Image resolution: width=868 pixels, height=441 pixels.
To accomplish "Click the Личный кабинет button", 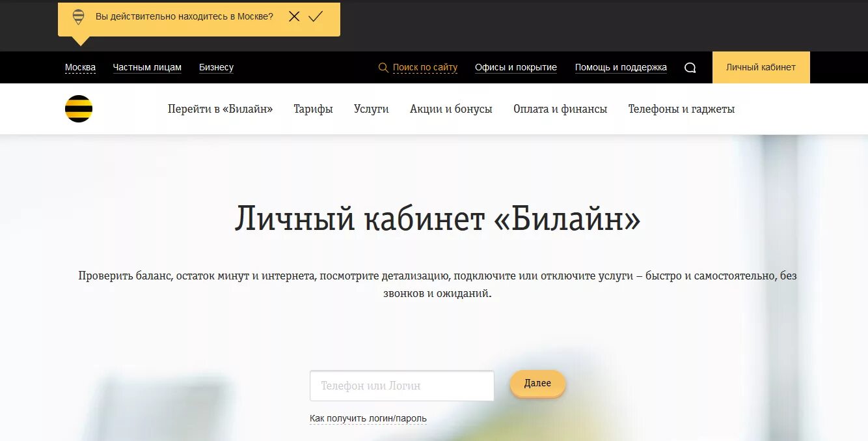I will pos(761,67).
